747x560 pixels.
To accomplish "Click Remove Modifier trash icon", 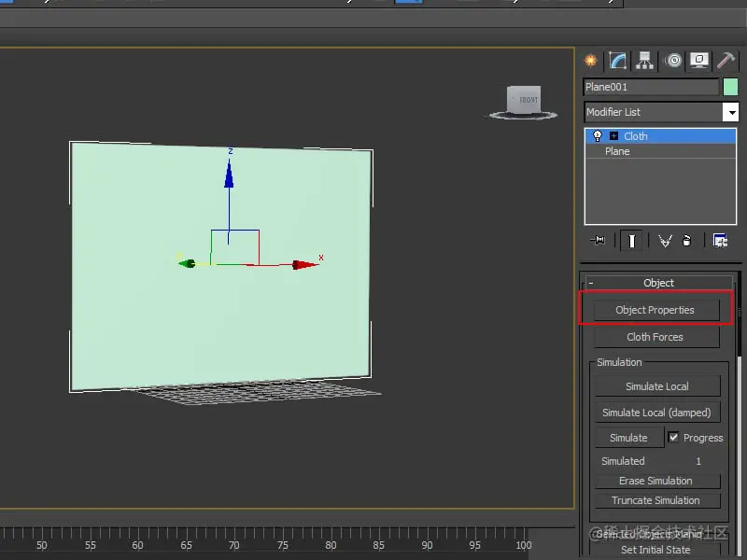I will (x=686, y=241).
